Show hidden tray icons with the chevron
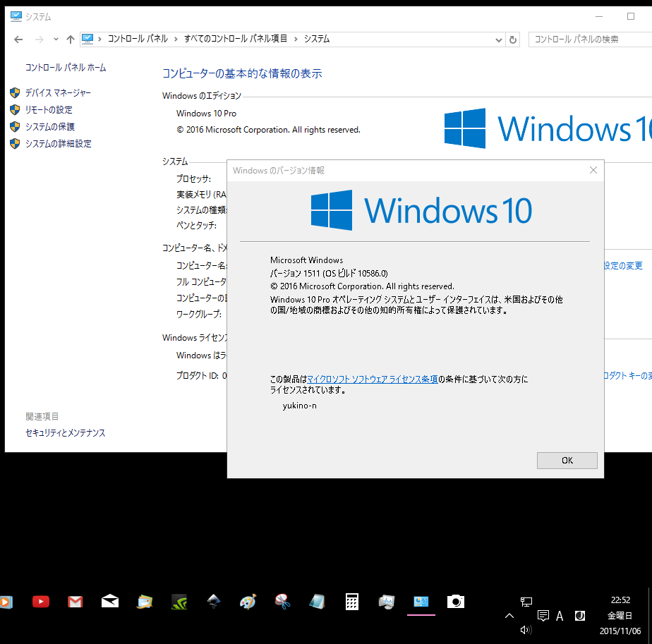652x644 pixels. (x=509, y=616)
